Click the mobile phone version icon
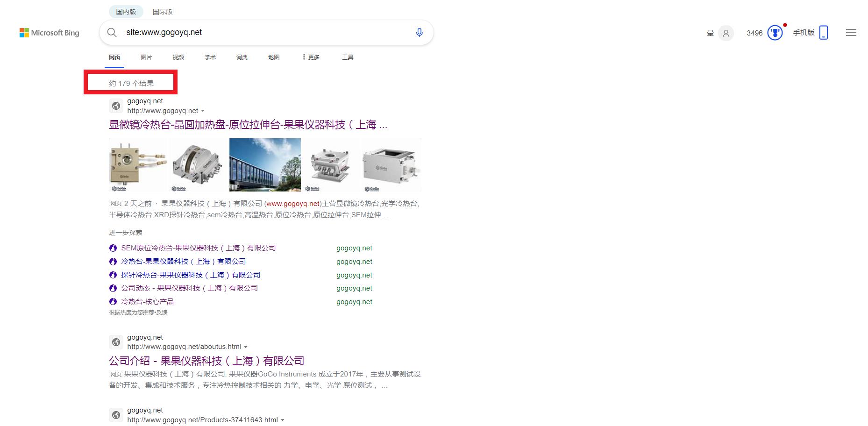Image resolution: width=868 pixels, height=426 pixels. tap(824, 33)
